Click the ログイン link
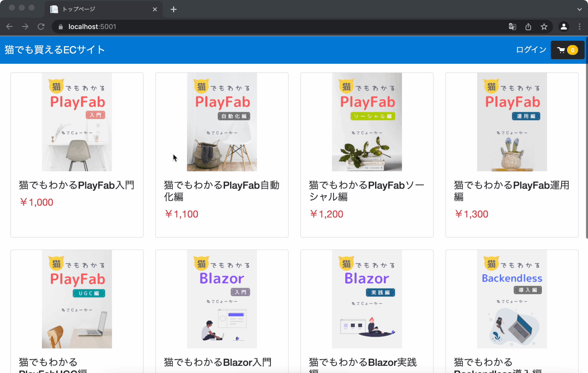Image resolution: width=588 pixels, height=373 pixels. (x=531, y=50)
